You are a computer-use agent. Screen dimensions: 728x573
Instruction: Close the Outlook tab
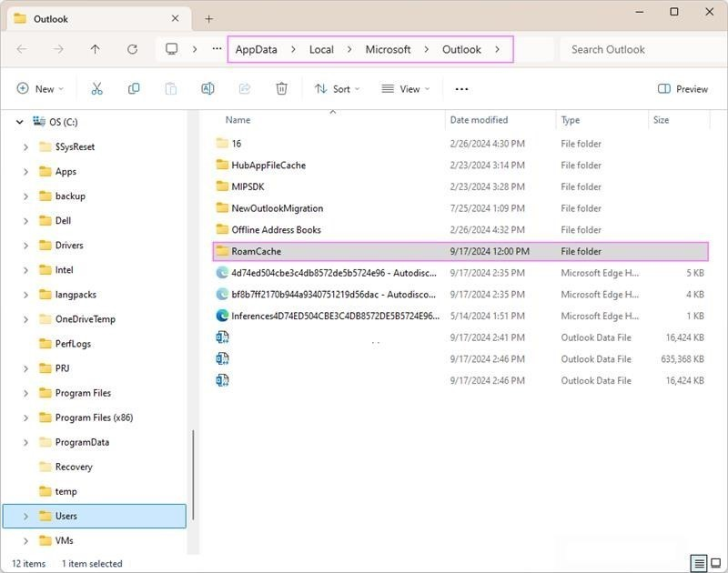[x=175, y=18]
